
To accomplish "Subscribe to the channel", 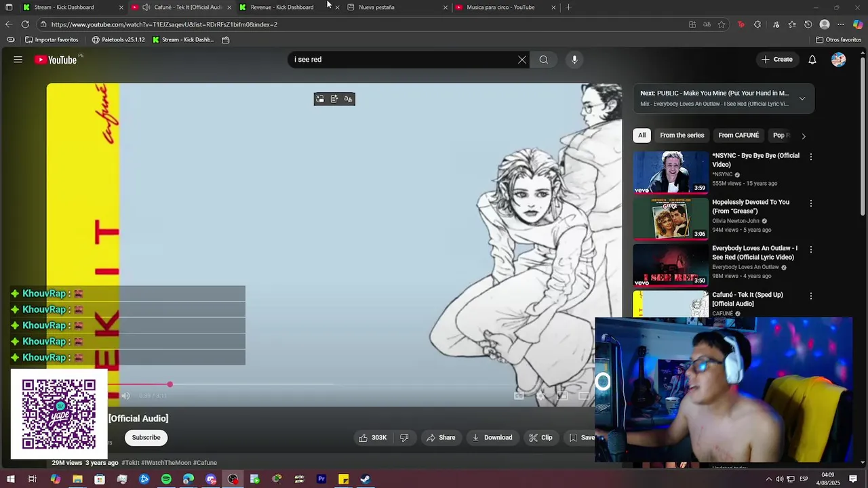I will pyautogui.click(x=146, y=438).
